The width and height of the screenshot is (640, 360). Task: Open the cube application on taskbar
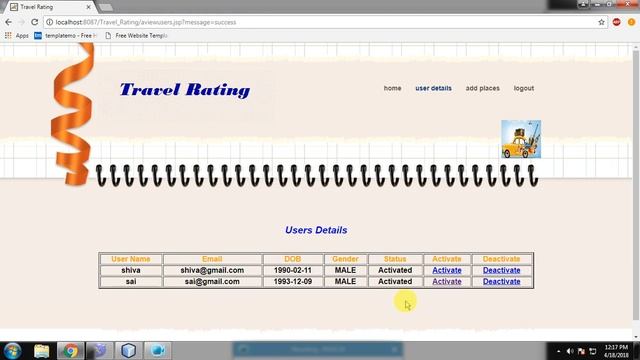coord(128,351)
